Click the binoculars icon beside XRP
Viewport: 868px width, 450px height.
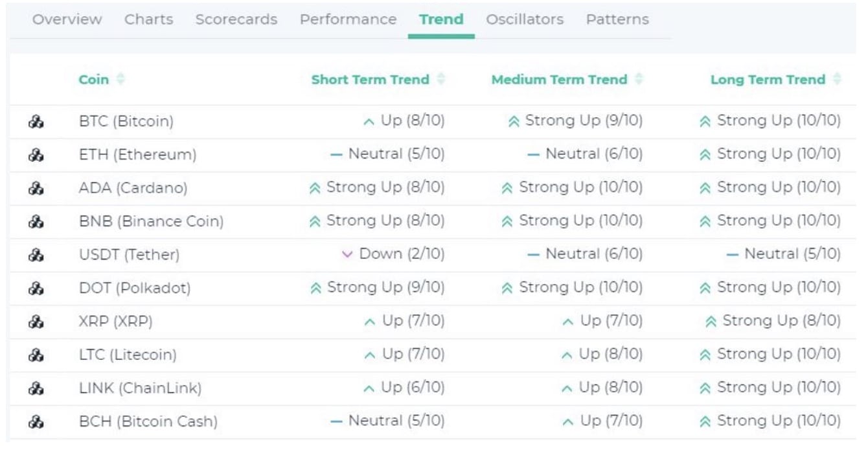click(x=36, y=322)
